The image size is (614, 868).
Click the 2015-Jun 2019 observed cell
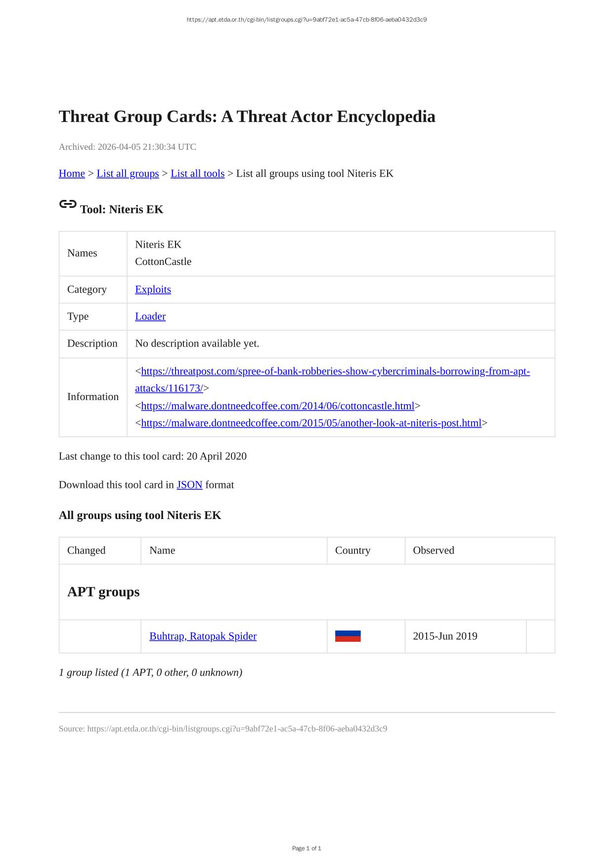[x=445, y=636]
